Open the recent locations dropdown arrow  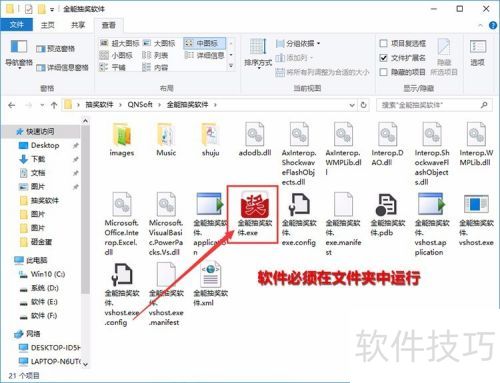[x=42, y=105]
